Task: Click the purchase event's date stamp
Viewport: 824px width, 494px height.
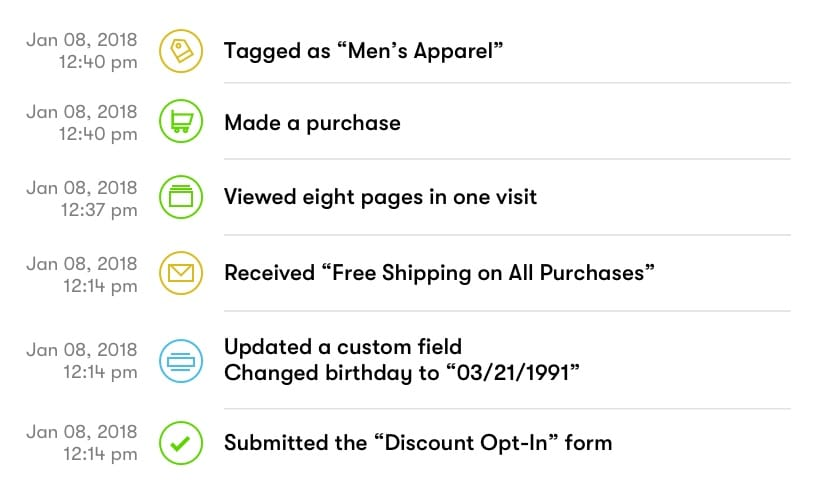Action: point(82,111)
